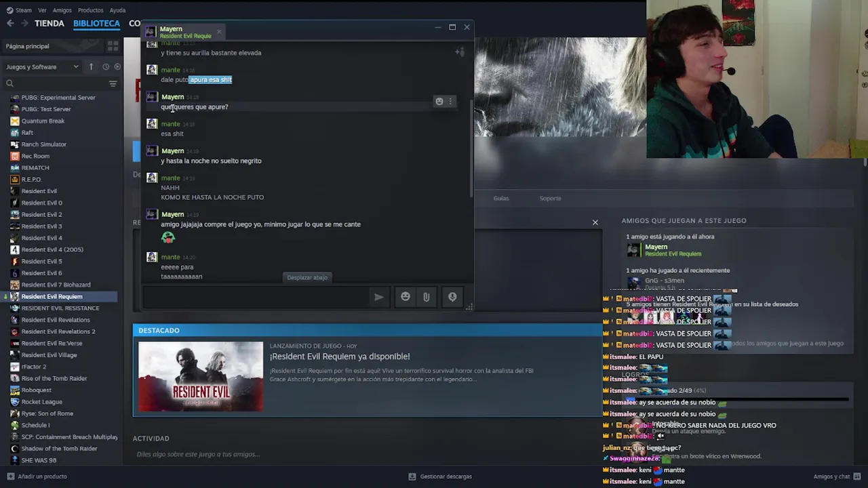868x488 pixels.
Task: Select RESIDENT EVIL RESISTANCE in the library
Action: tap(60, 308)
